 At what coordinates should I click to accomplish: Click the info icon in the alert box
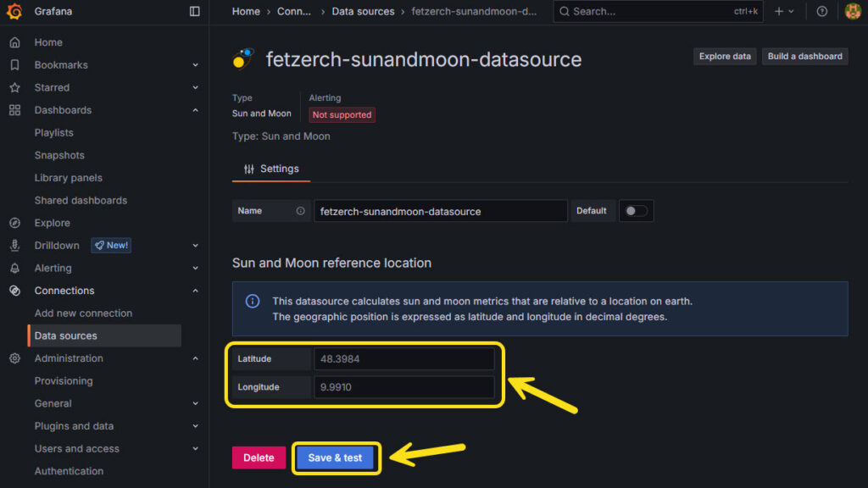coord(253,301)
